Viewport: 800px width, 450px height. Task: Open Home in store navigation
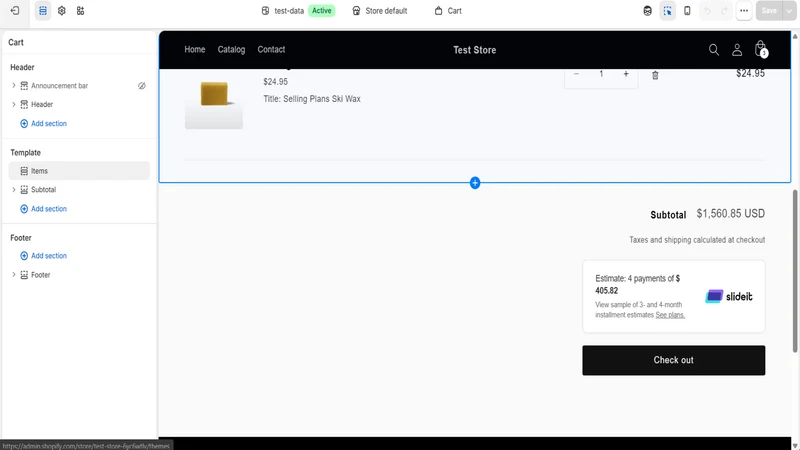pos(195,49)
